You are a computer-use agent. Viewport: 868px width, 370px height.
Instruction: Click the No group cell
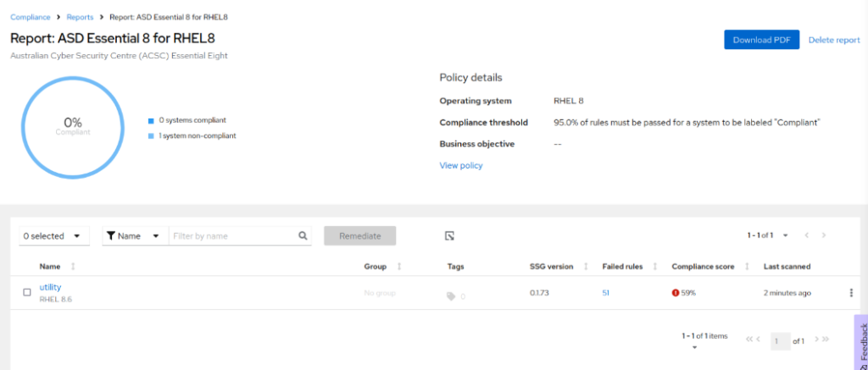point(380,293)
